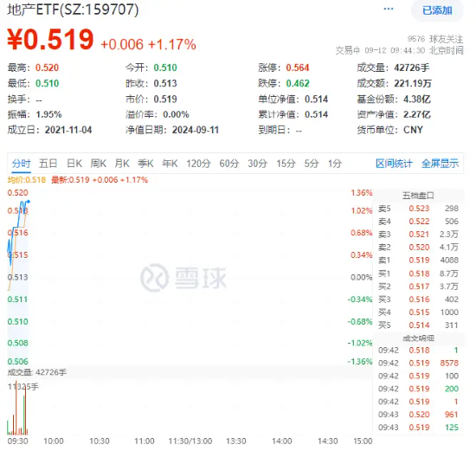Select the 买1 row at 0.518
This screenshot has width=476, height=451.
418,274
